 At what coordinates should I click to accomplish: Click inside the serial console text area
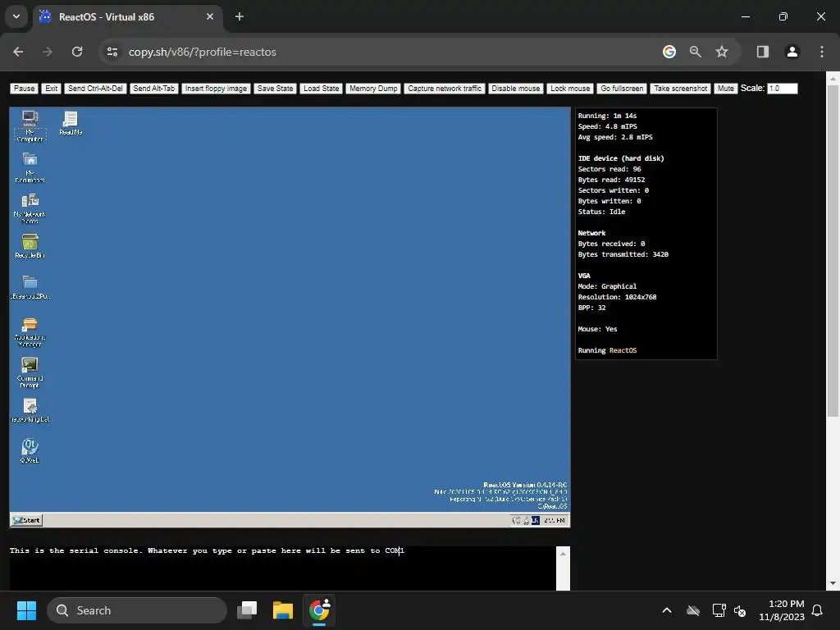click(x=282, y=568)
